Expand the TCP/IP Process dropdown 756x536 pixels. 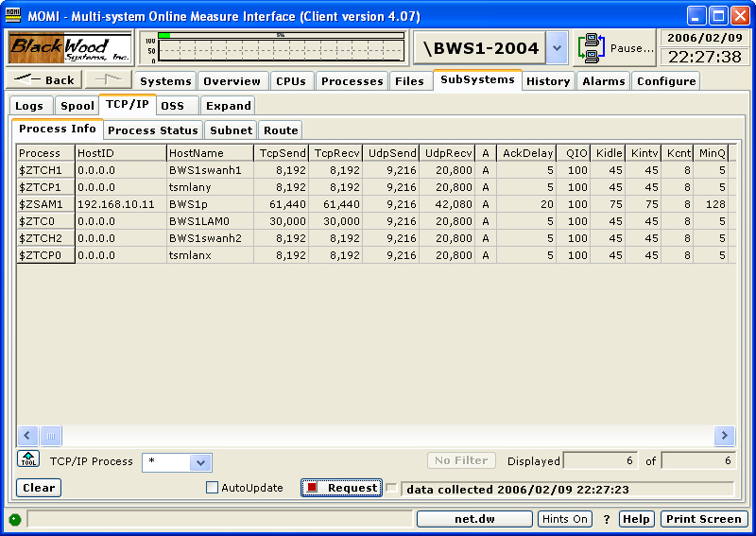tap(199, 462)
